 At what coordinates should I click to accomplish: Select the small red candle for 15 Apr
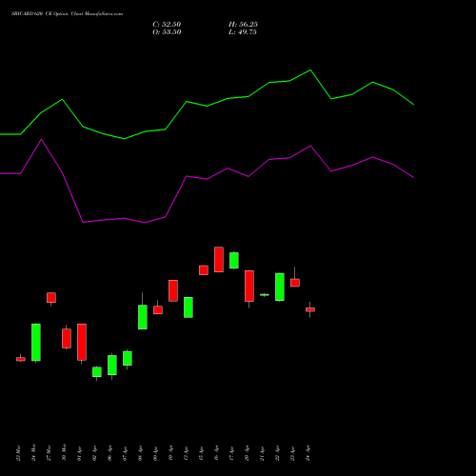204,270
